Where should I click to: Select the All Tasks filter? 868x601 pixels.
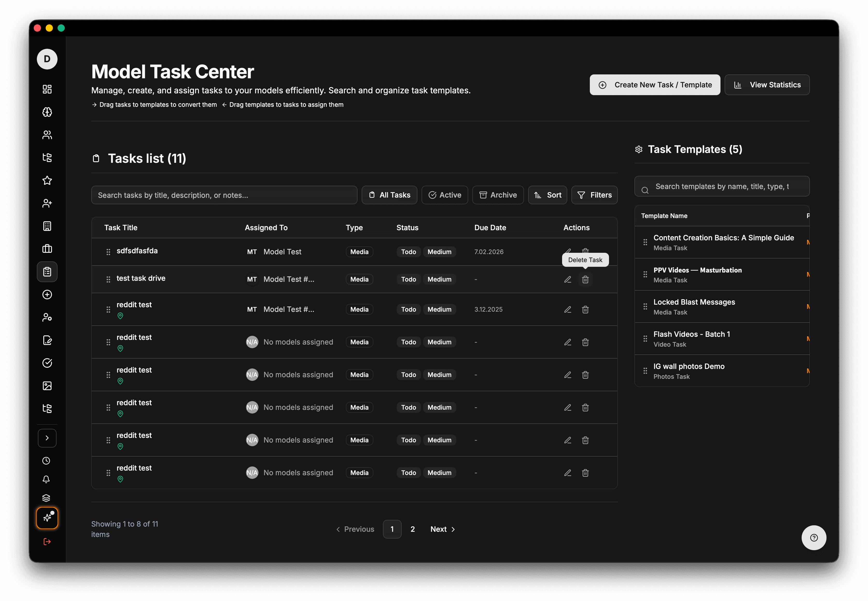click(389, 195)
